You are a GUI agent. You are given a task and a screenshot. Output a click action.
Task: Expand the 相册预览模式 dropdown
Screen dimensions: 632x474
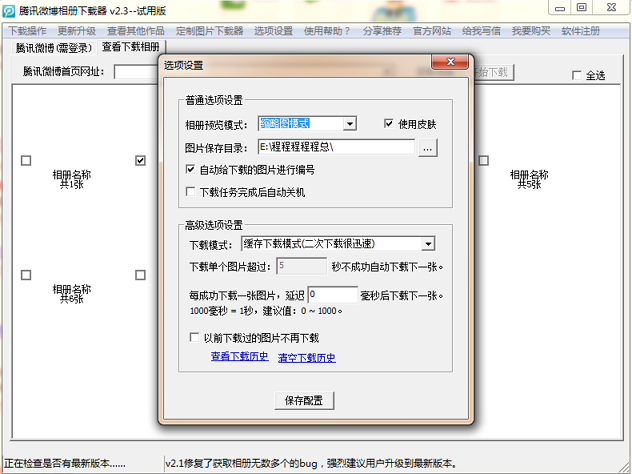coord(350,123)
